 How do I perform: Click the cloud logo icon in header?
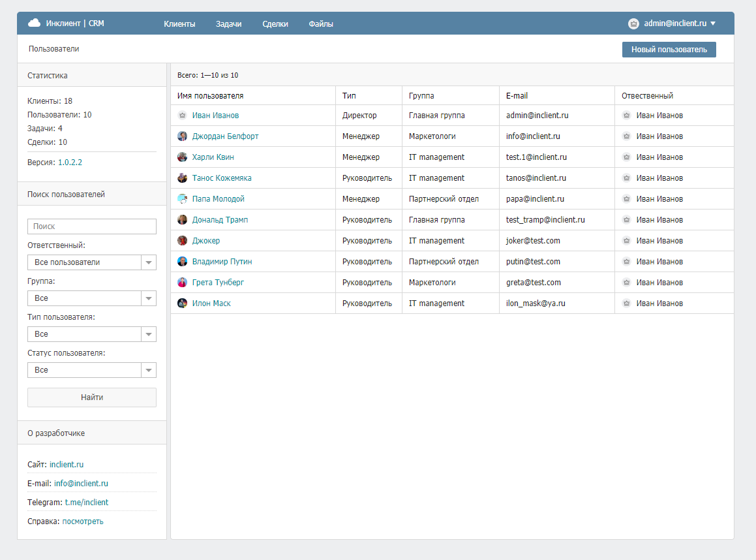pos(34,23)
